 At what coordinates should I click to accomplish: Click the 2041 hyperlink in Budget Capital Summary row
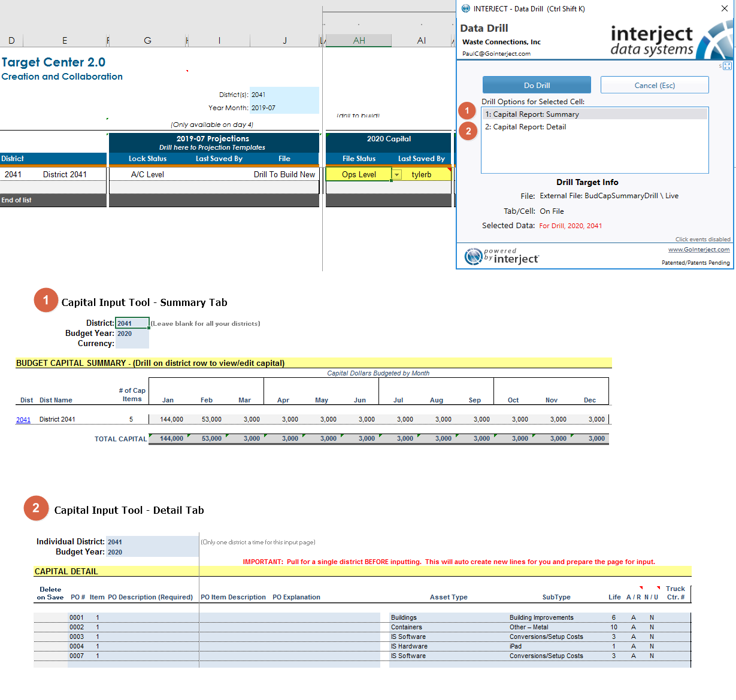coord(23,420)
